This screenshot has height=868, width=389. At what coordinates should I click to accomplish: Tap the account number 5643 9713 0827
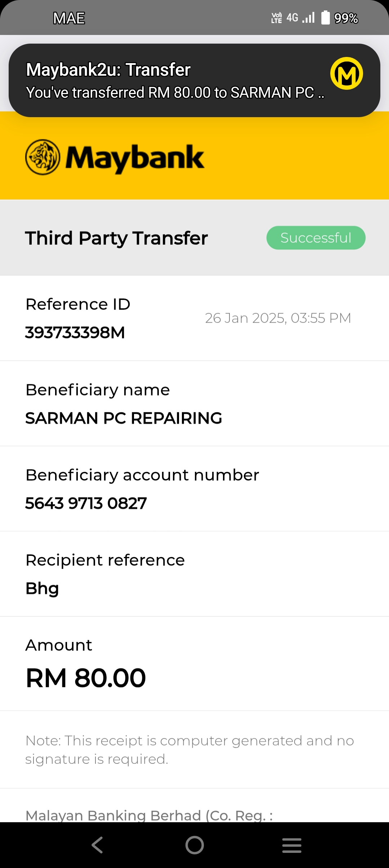pyautogui.click(x=86, y=503)
